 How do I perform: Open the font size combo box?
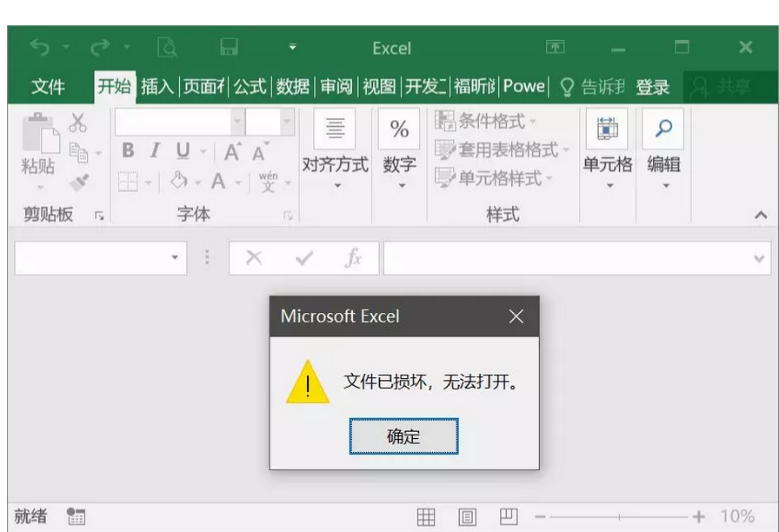270,121
